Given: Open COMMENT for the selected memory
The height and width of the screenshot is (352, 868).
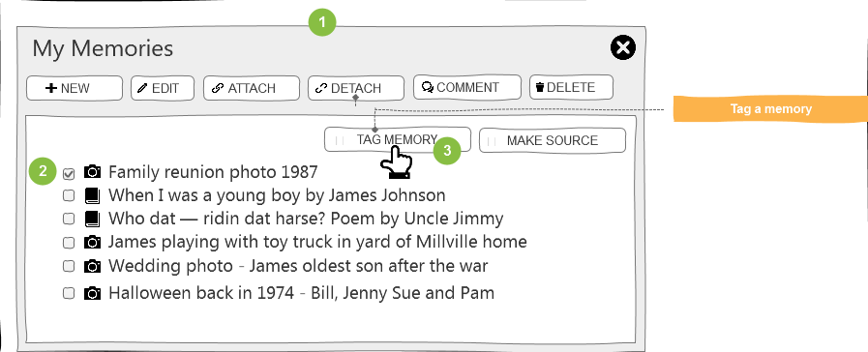Looking at the screenshot, I should coord(467,87).
